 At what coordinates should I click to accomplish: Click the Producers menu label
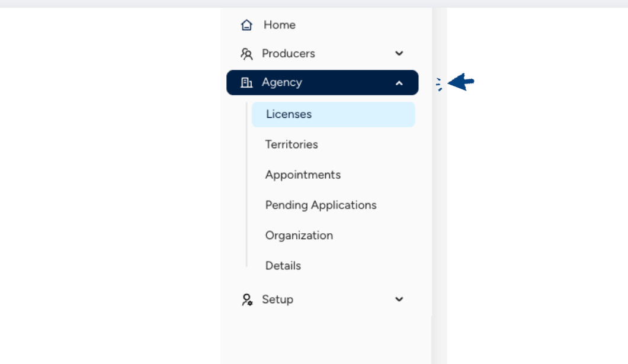coord(289,54)
